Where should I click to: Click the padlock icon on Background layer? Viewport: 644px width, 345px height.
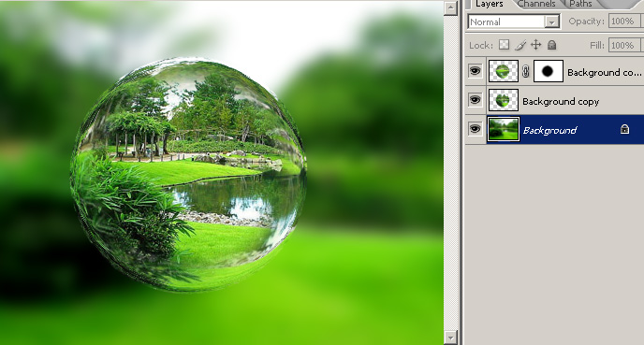pyautogui.click(x=624, y=130)
